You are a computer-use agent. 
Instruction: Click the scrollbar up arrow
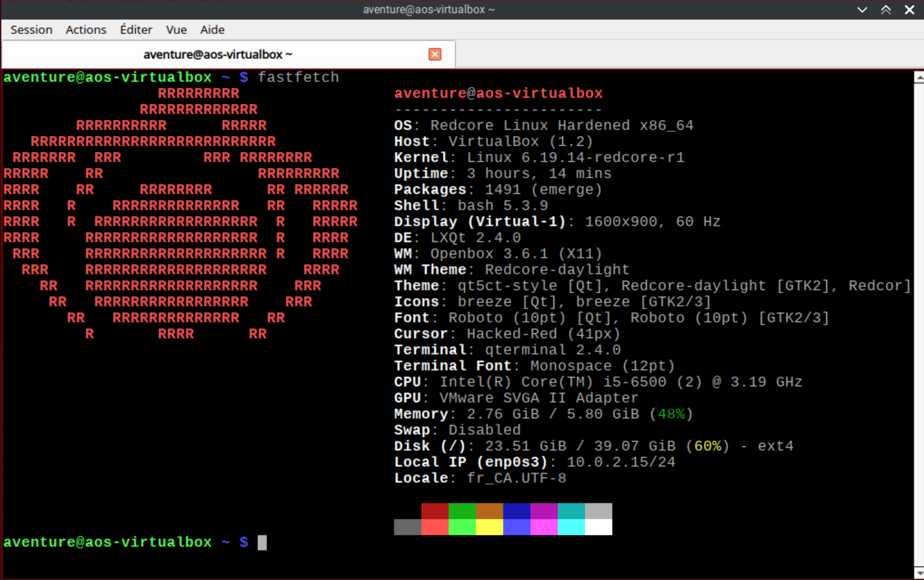click(919, 78)
